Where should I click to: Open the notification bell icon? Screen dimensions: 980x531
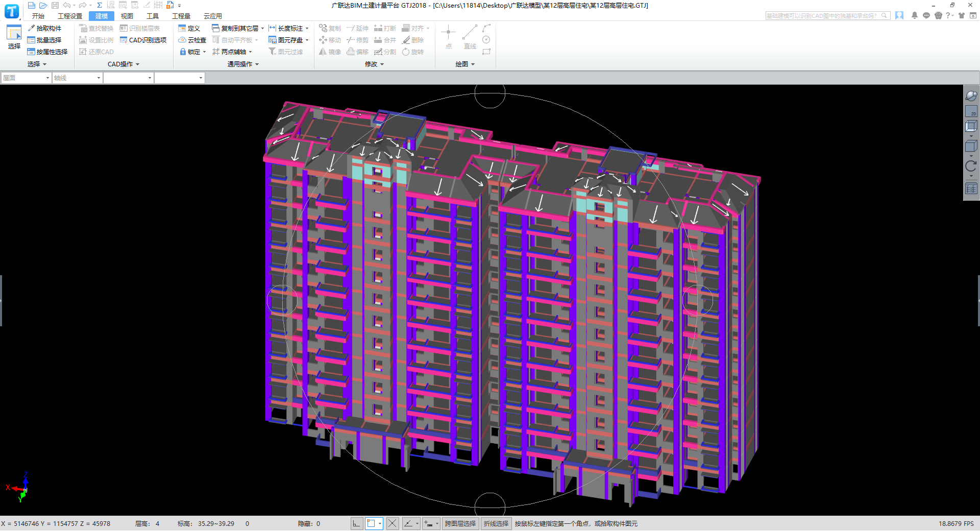(915, 16)
